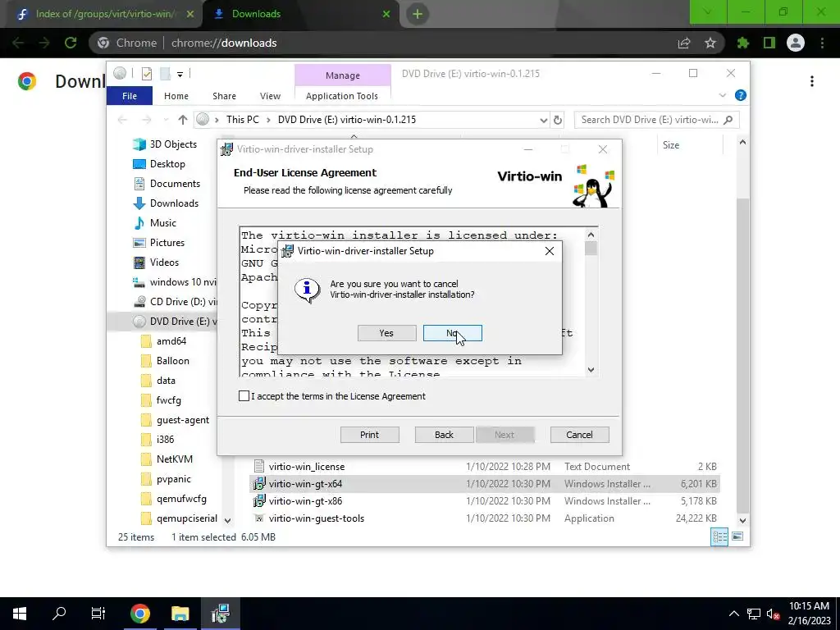This screenshot has width=840, height=630.
Task: Select Videos in navigation pane
Action: (157, 262)
